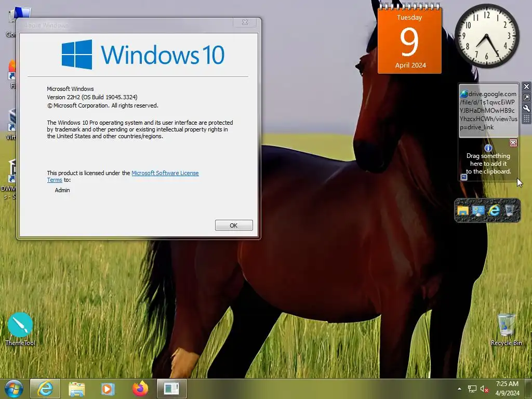This screenshot has width=532, height=399.
Task: Click the analog clock gadget
Action: click(x=486, y=36)
